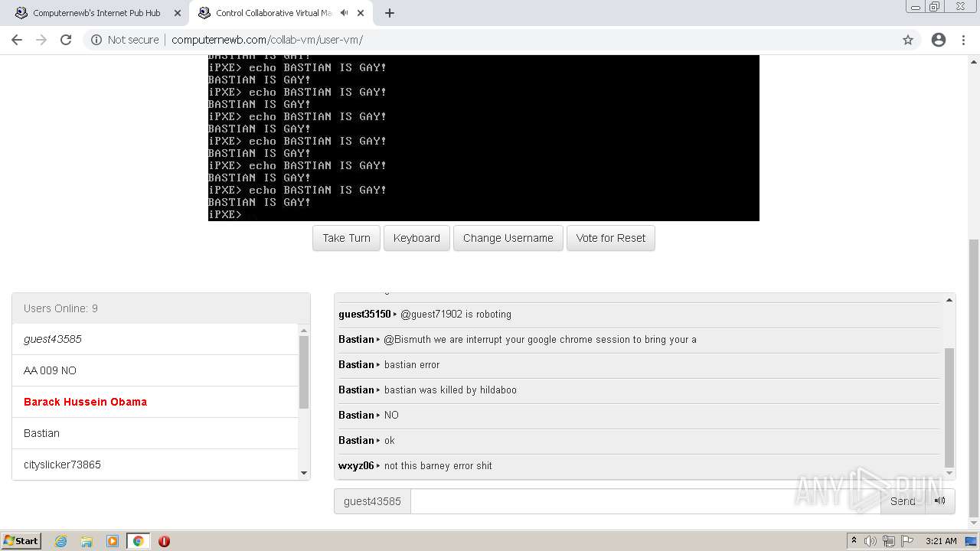
Task: Click the user list scroll down arrow
Action: coord(304,474)
